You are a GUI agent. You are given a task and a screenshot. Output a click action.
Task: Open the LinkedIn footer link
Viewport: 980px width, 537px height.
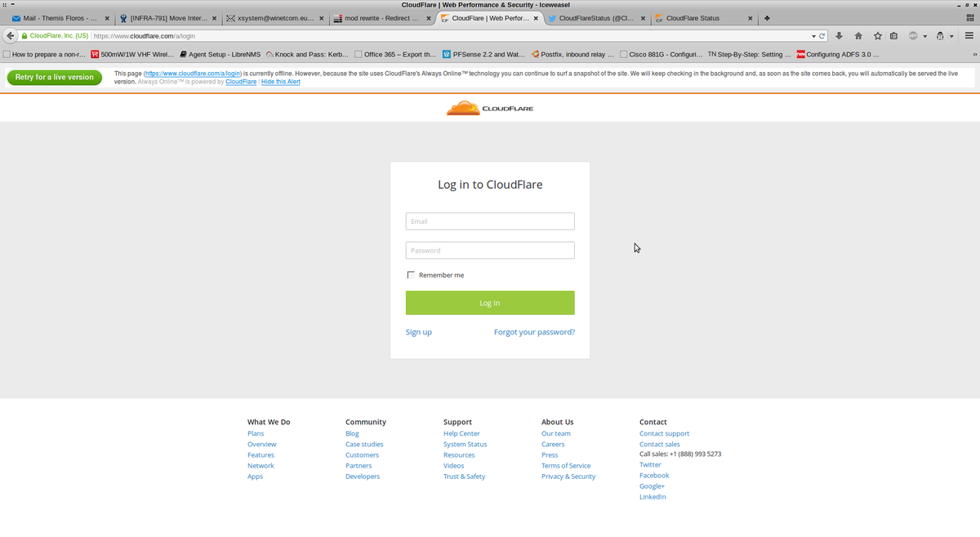click(653, 497)
